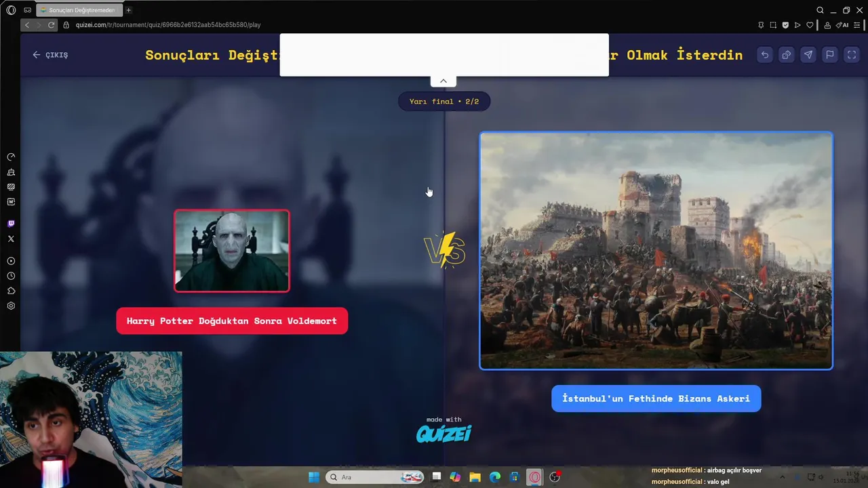Click the paper-plane share icon
The image size is (868, 488).
(808, 55)
